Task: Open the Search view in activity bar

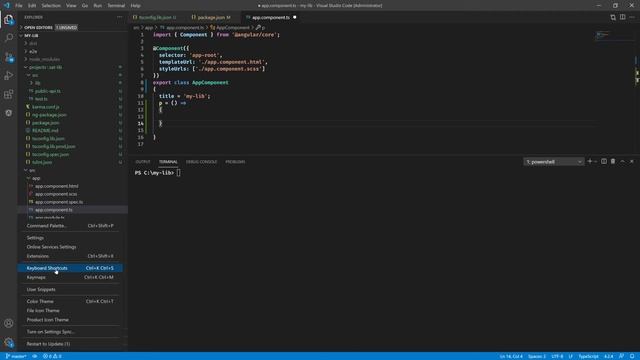Action: point(9,38)
